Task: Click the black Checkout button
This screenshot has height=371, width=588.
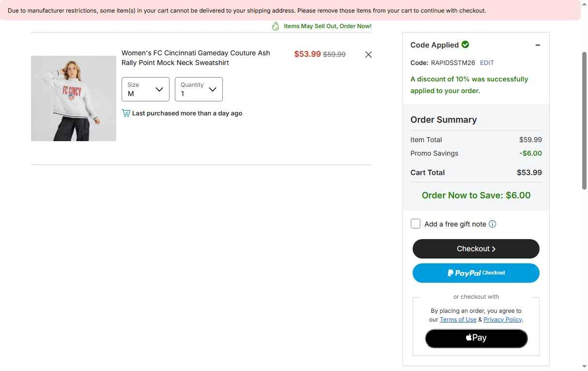Action: [x=476, y=249]
